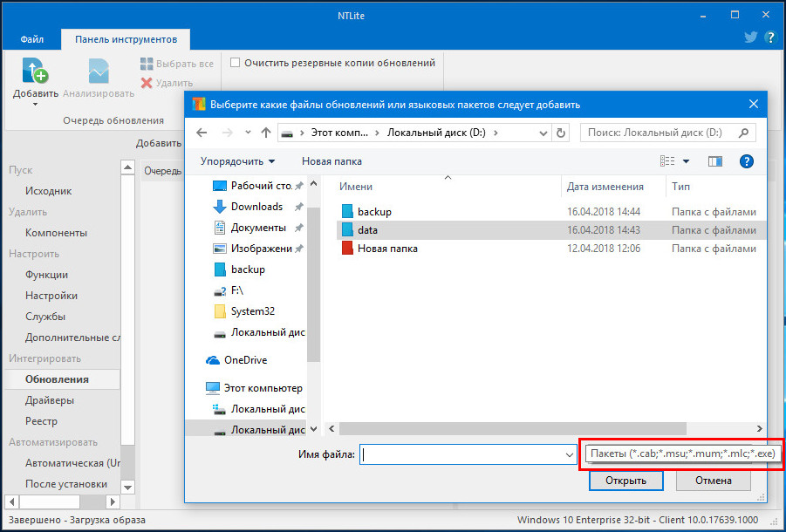This screenshot has height=532, width=786.
Task: Click the blue backup folder icon in file list
Action: click(x=347, y=211)
